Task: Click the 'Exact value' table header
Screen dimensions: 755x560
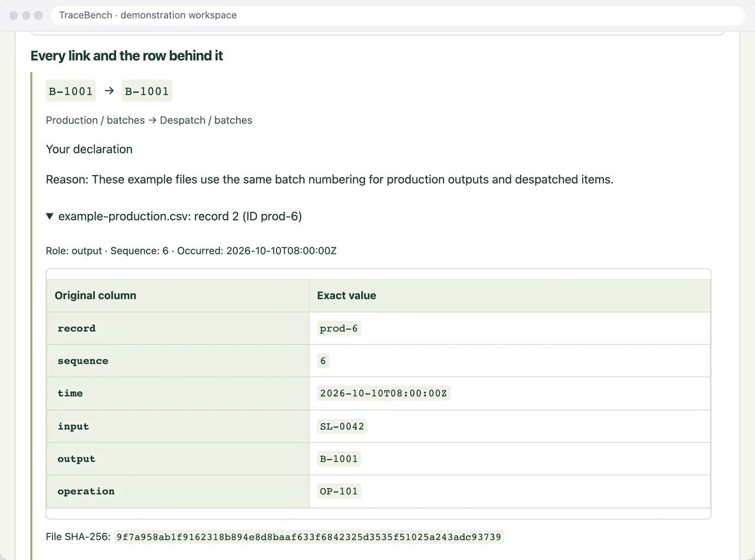Action: 510,296
